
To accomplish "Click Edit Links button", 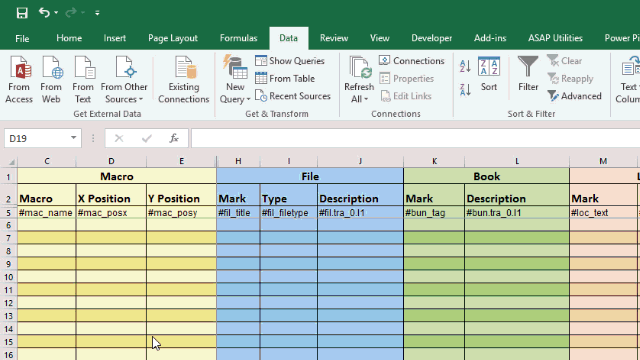I will 406,96.
